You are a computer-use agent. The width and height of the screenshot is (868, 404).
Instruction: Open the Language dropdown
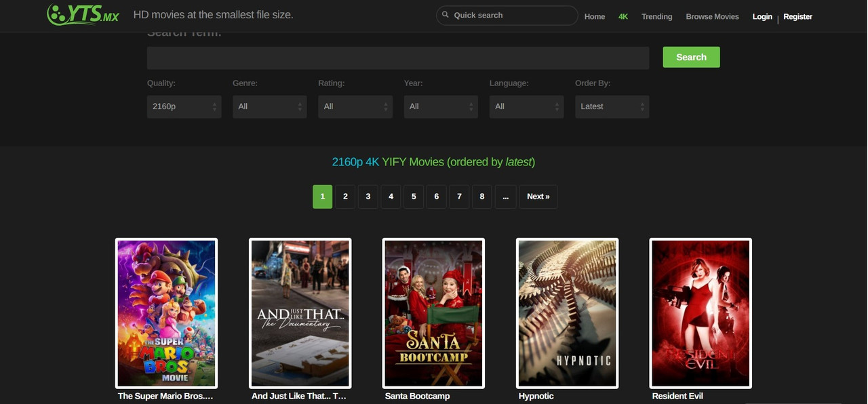526,106
